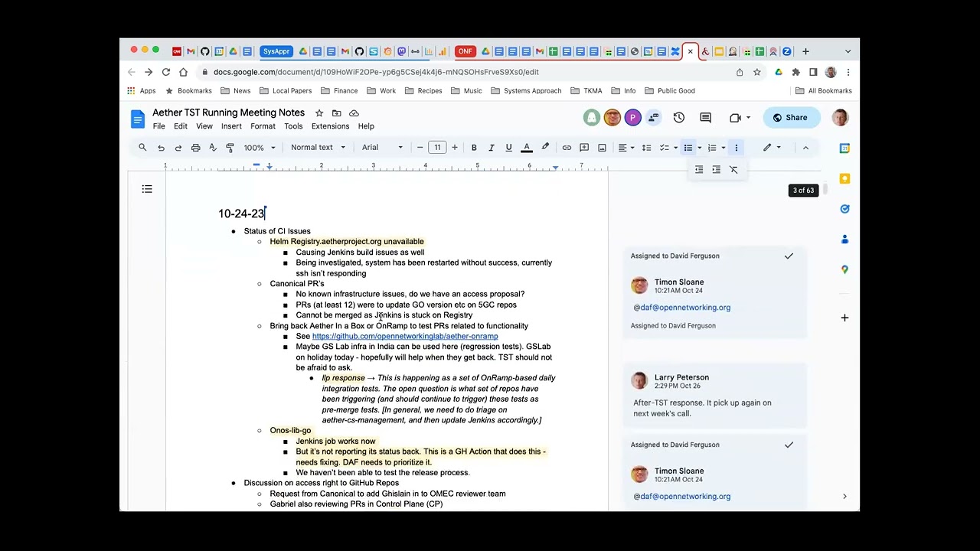Decrease indent in overflow toolbar
The height and width of the screenshot is (551, 980).
point(699,170)
